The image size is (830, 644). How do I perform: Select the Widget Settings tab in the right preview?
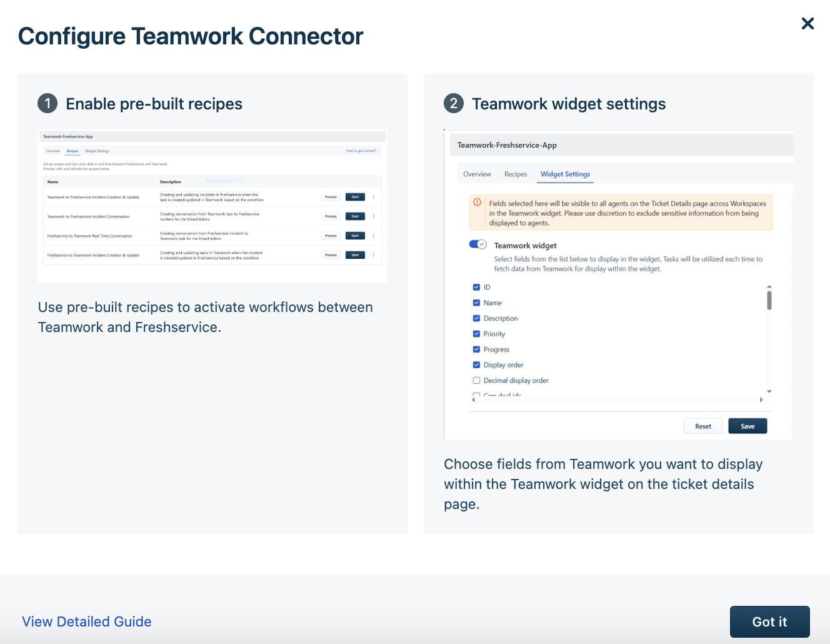[565, 174]
